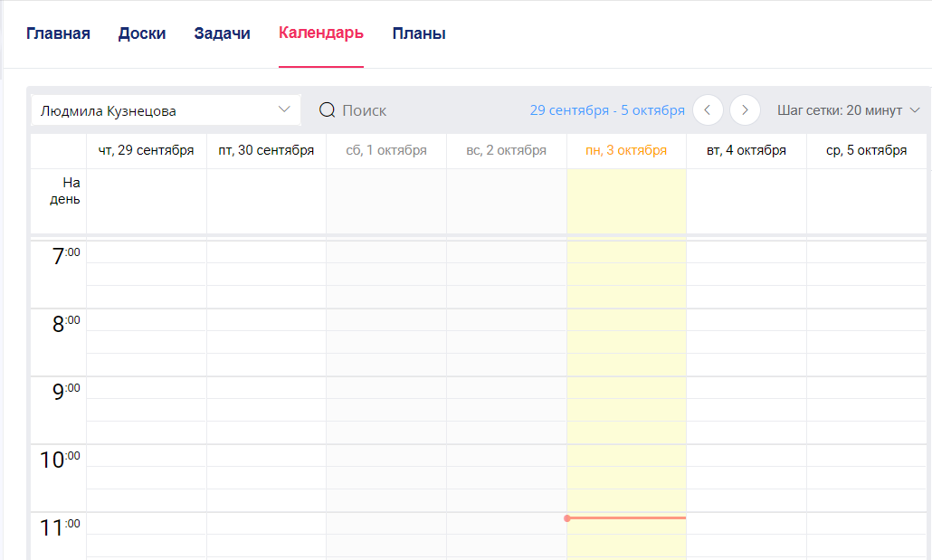Go to previous week arrow
932x560 pixels.
708,110
